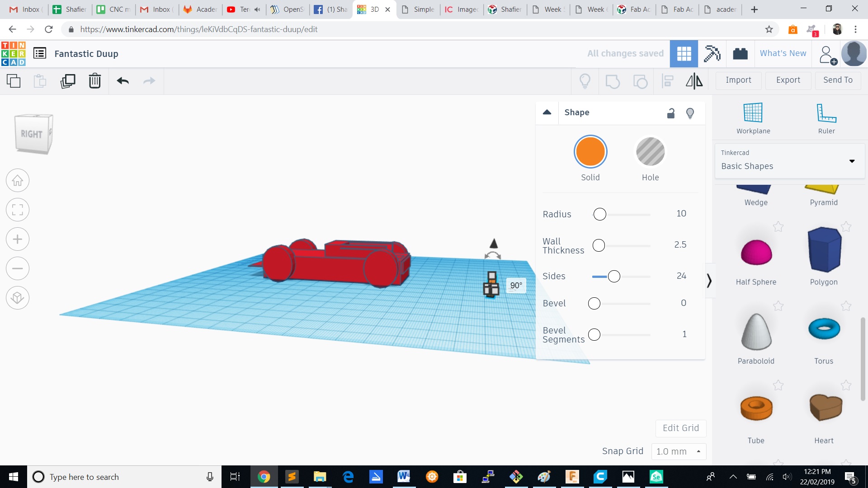Click the Home view icon

[x=18, y=181]
